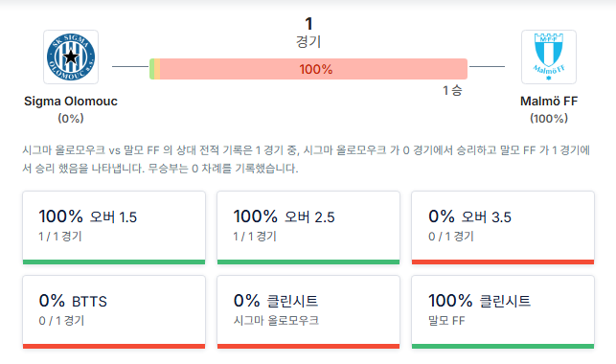Click the 1 경기 match count header
616x364 pixels.
click(308, 33)
